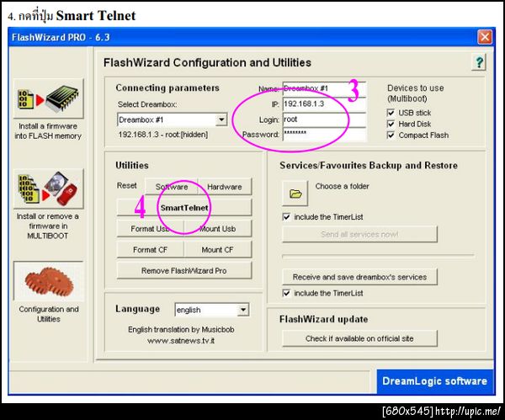The height and width of the screenshot is (420, 505).
Task: Click the Login field containing root
Action: (325, 120)
